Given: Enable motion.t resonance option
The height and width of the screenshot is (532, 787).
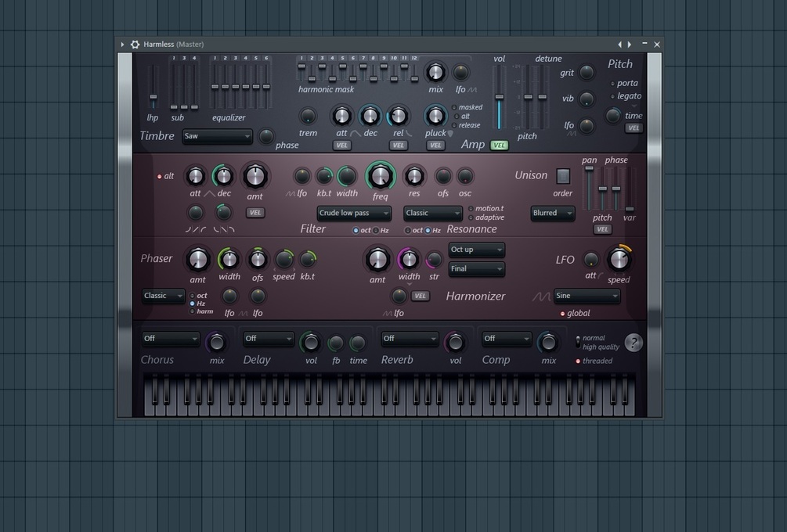Looking at the screenshot, I should tap(471, 209).
